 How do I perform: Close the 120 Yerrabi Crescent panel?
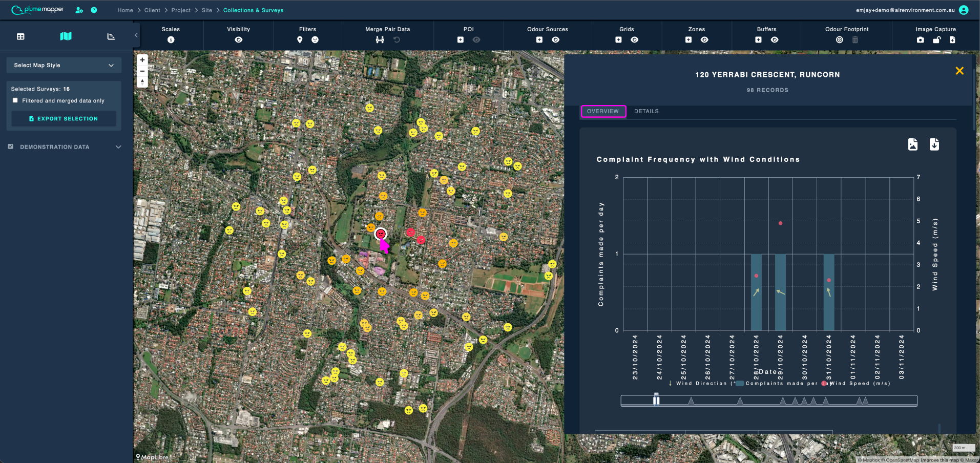click(960, 71)
